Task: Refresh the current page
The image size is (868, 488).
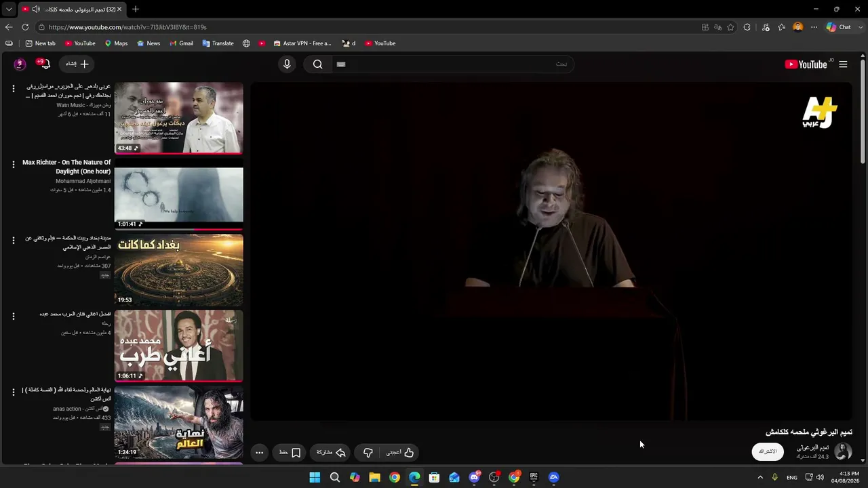Action: pyautogui.click(x=25, y=27)
